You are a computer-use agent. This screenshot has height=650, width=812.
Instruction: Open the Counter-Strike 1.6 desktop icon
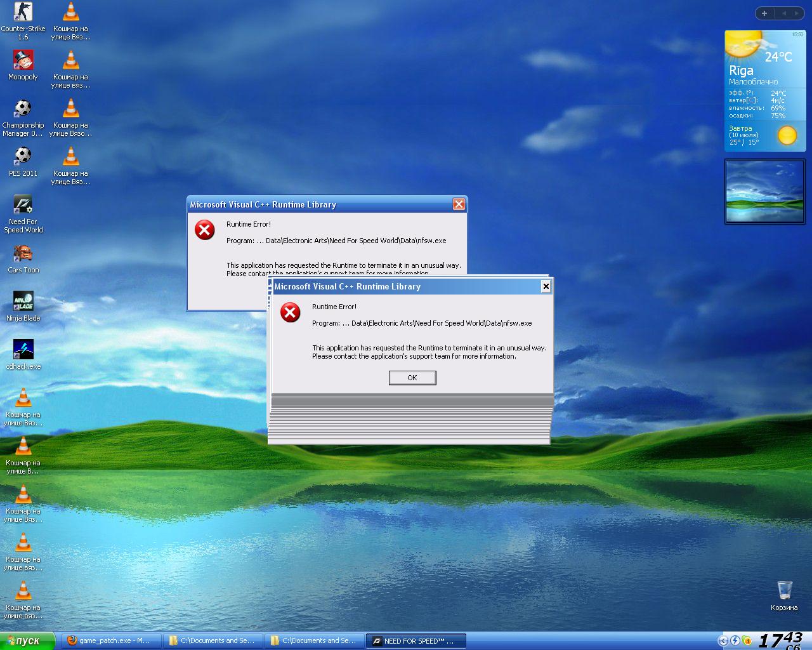[23, 21]
